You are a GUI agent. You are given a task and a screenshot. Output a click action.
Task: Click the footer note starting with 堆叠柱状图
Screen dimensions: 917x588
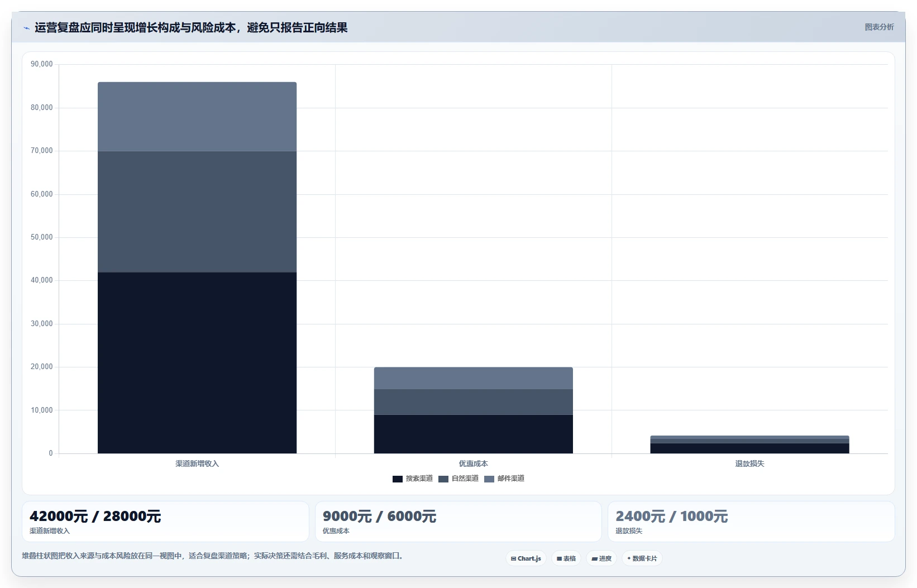(212, 556)
